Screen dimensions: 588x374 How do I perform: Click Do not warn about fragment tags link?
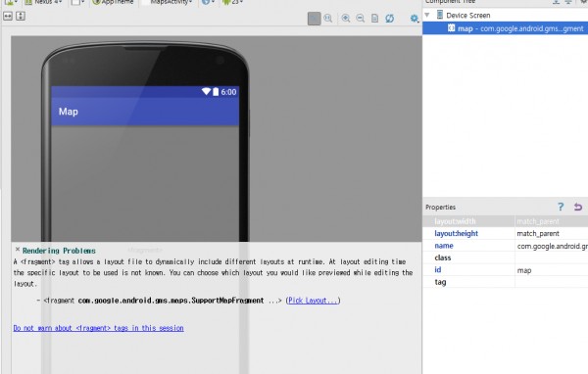click(98, 328)
